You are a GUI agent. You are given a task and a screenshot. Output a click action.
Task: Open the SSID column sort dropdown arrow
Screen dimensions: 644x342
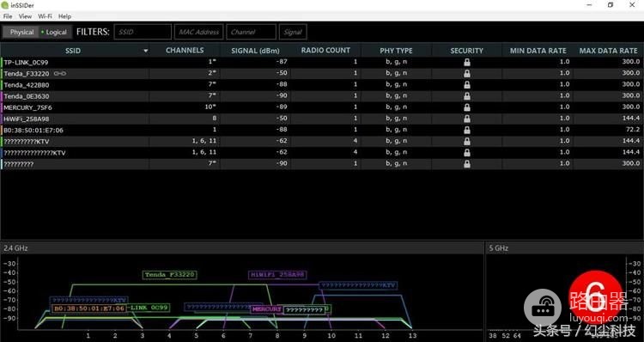pos(145,51)
